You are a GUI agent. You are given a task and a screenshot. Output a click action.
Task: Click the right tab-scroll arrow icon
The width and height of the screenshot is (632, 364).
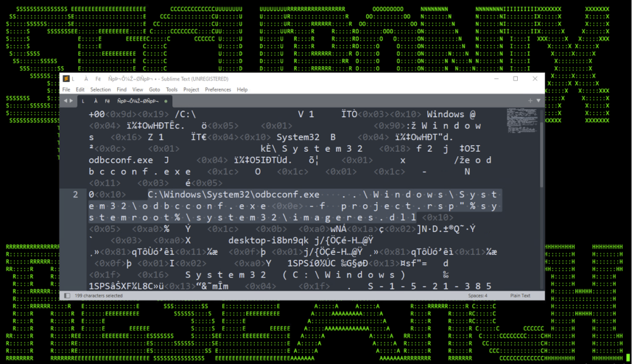pos(72,99)
